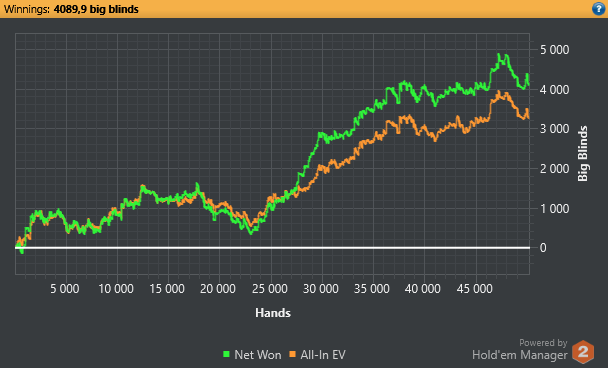The image size is (608, 368).
Task: Click the 30 000 hands axis label
Action: tap(321, 289)
